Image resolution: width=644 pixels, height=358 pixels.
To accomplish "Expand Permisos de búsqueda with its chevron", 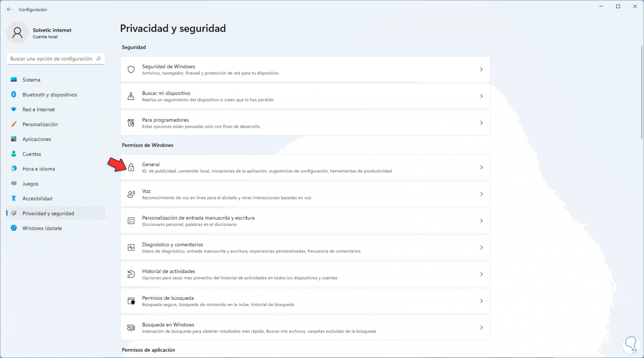I will point(481,301).
